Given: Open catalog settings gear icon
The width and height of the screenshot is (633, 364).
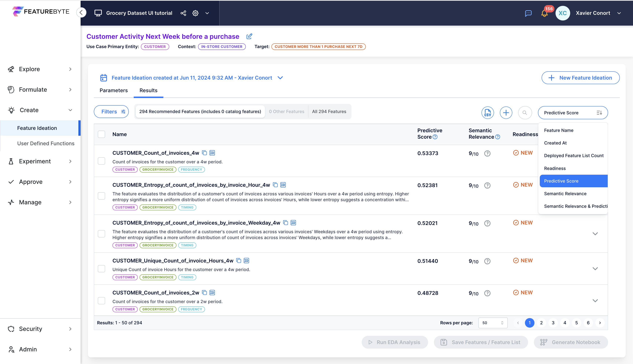Looking at the screenshot, I should point(195,13).
